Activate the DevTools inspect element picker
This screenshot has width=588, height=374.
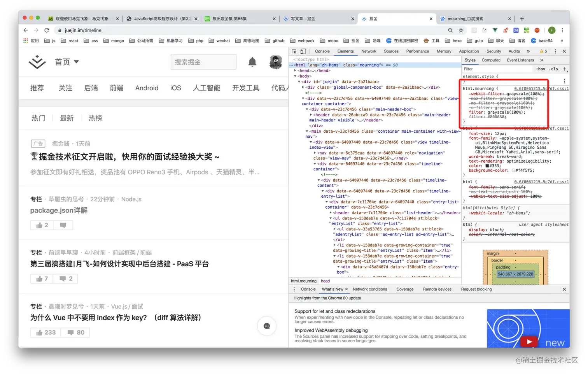point(294,51)
